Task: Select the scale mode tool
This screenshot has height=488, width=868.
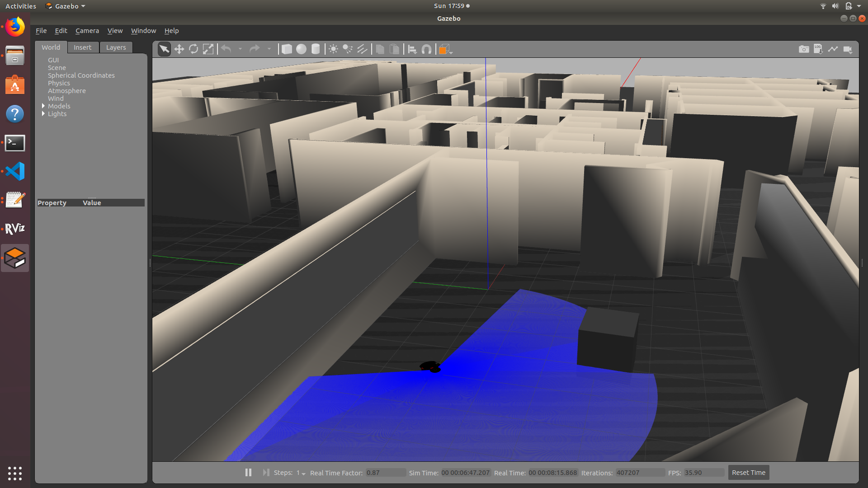Action: tap(208, 49)
